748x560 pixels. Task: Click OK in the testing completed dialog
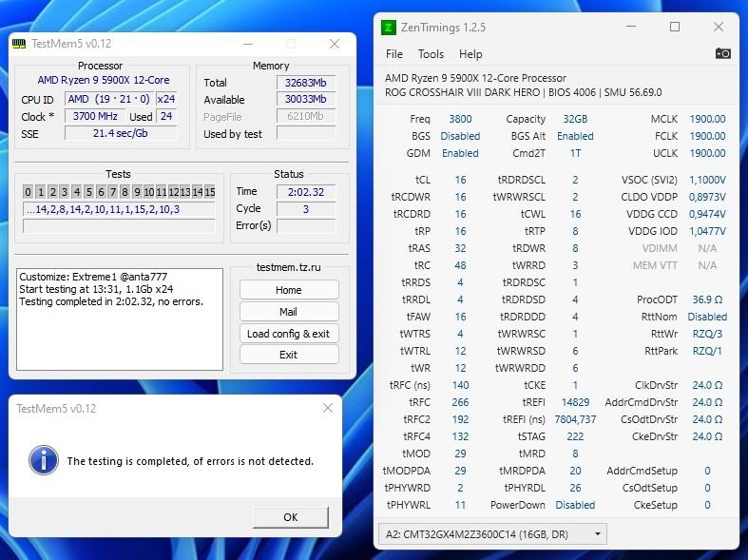coord(291,517)
